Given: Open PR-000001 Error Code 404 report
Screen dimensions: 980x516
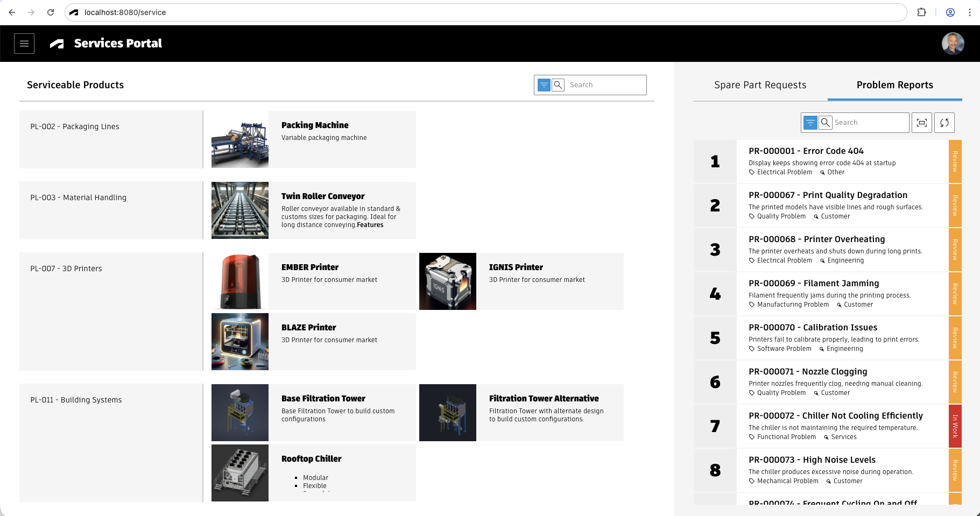Looking at the screenshot, I should tap(806, 151).
